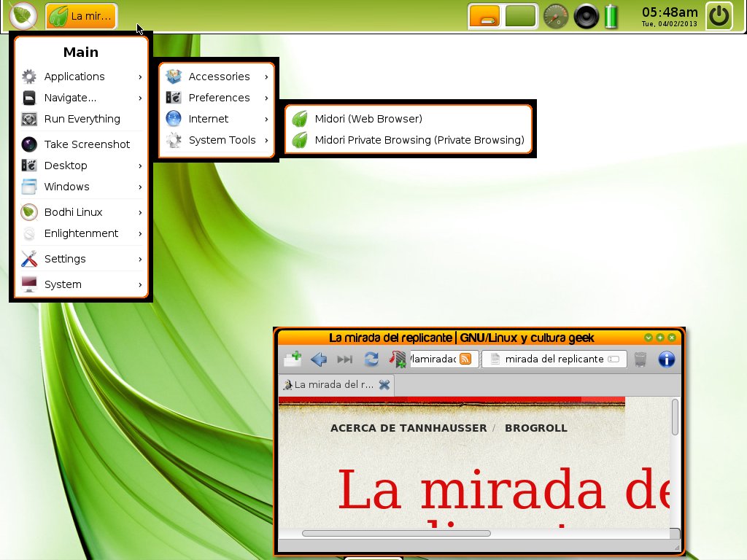This screenshot has width=747, height=560.
Task: Click Midori's horizontal scrollbar handle
Action: click(396, 533)
